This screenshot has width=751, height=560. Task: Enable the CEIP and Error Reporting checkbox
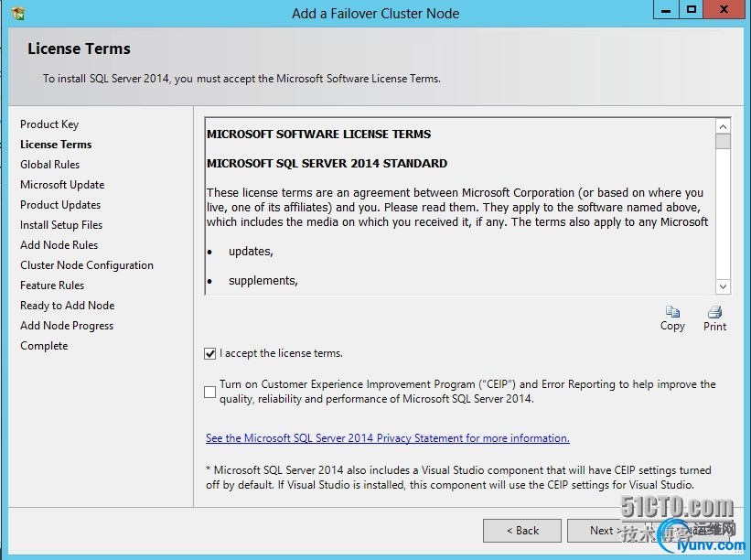(x=209, y=392)
